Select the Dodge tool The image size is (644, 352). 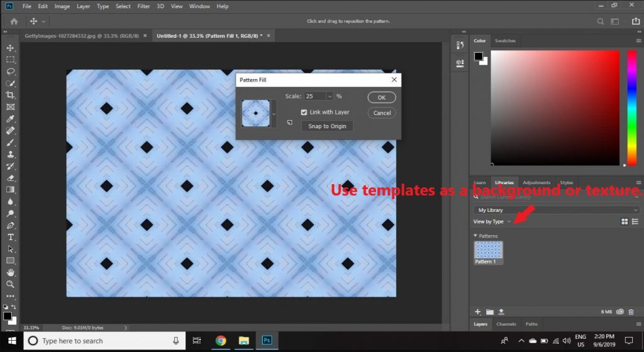pyautogui.click(x=10, y=213)
